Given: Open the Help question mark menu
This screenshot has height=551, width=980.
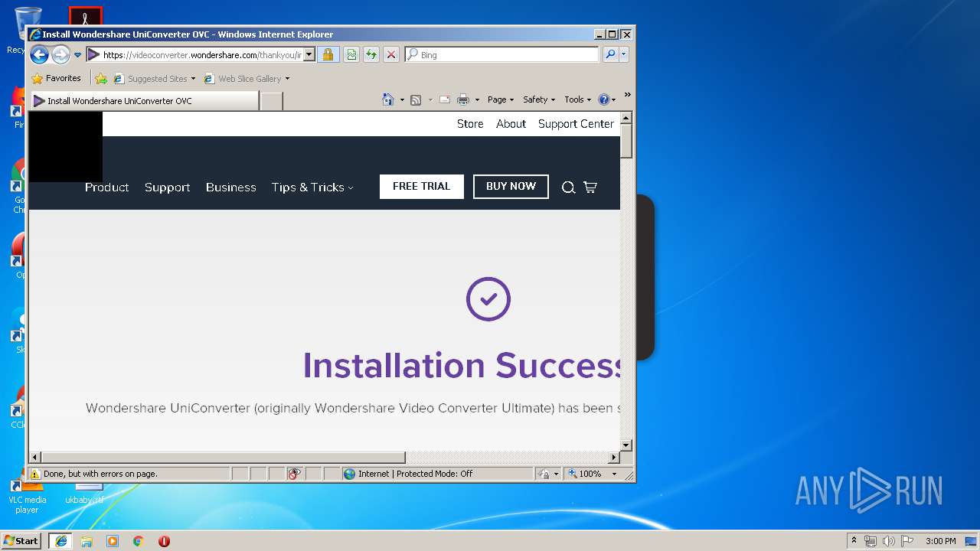Looking at the screenshot, I should pyautogui.click(x=606, y=99).
